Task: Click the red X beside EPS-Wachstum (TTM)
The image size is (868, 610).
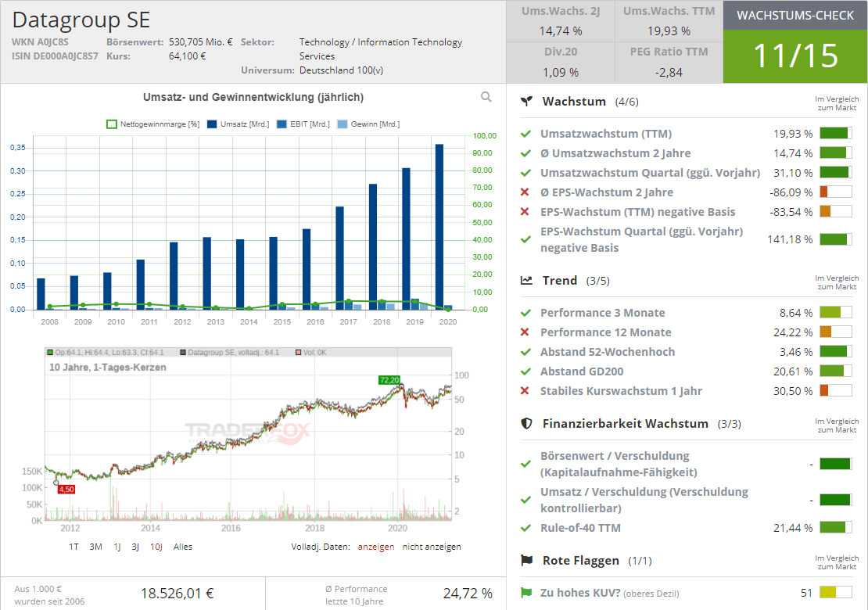Action: coord(525,211)
